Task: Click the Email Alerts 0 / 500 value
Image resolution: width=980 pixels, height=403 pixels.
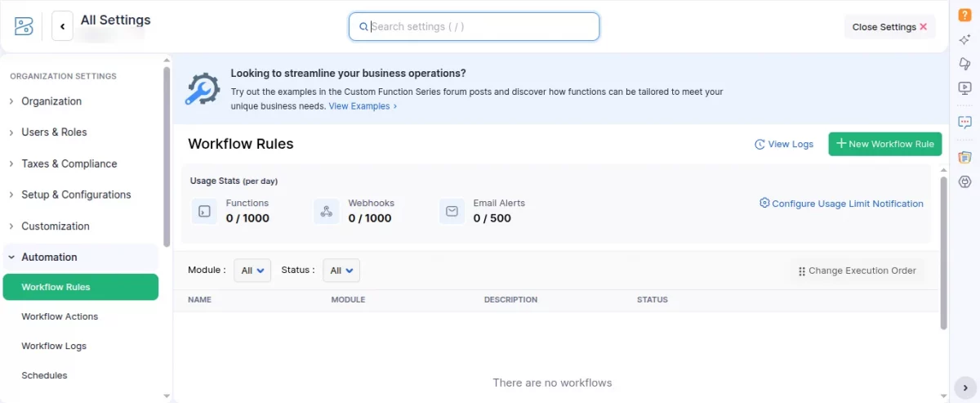Action: tap(492, 218)
